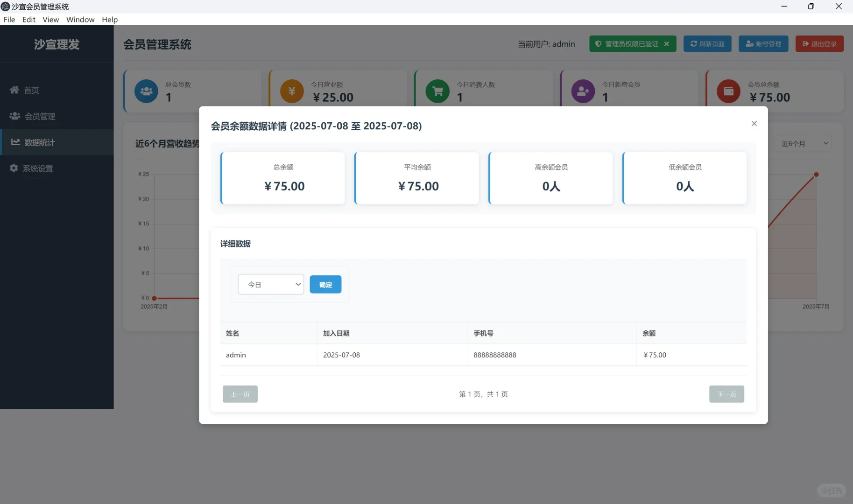This screenshot has width=853, height=504.
Task: Open the Help menu
Action: pos(110,20)
